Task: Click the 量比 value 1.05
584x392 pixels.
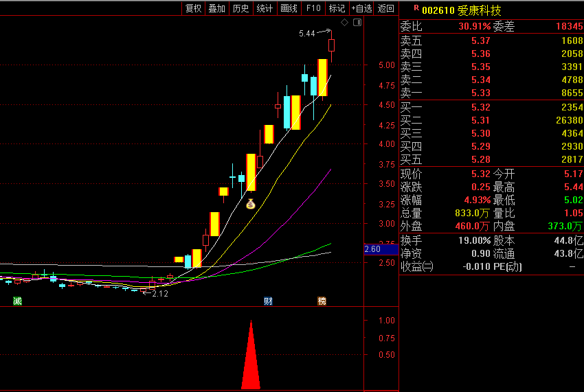Action: click(x=574, y=213)
